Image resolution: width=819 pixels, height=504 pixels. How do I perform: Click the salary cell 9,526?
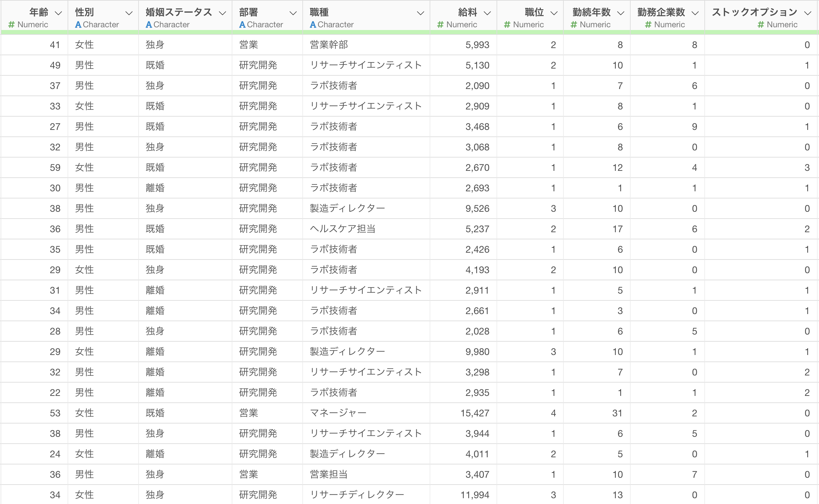point(463,208)
